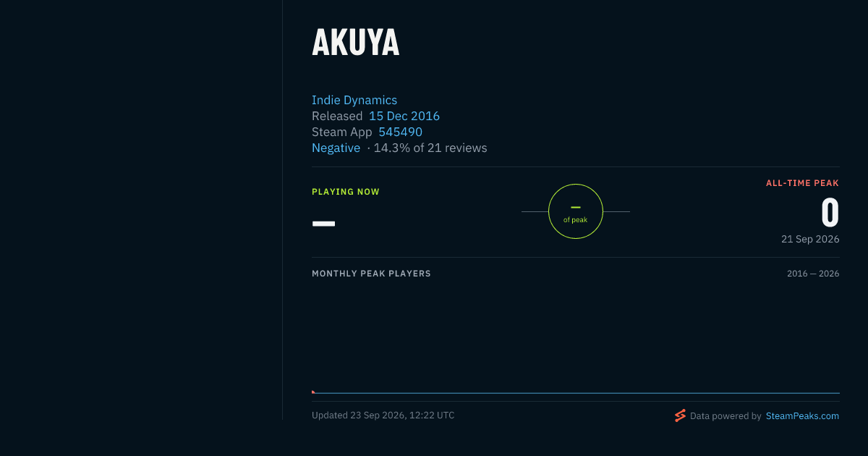Click the MONTHLY PEAK PLAYERS heading
Screen dimensions: 868x456
pos(371,274)
